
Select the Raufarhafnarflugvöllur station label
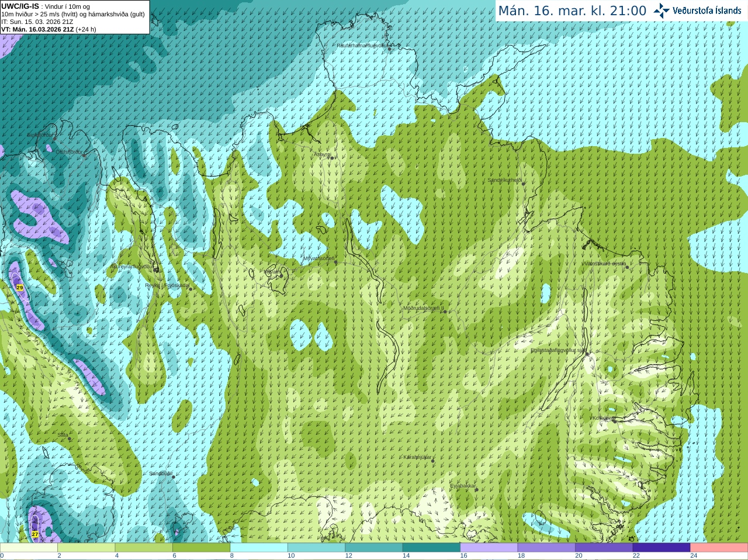pos(362,45)
